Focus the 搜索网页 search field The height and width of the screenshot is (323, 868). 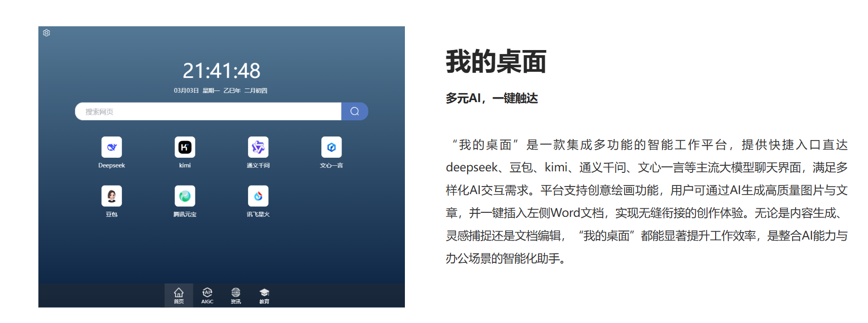[208, 112]
